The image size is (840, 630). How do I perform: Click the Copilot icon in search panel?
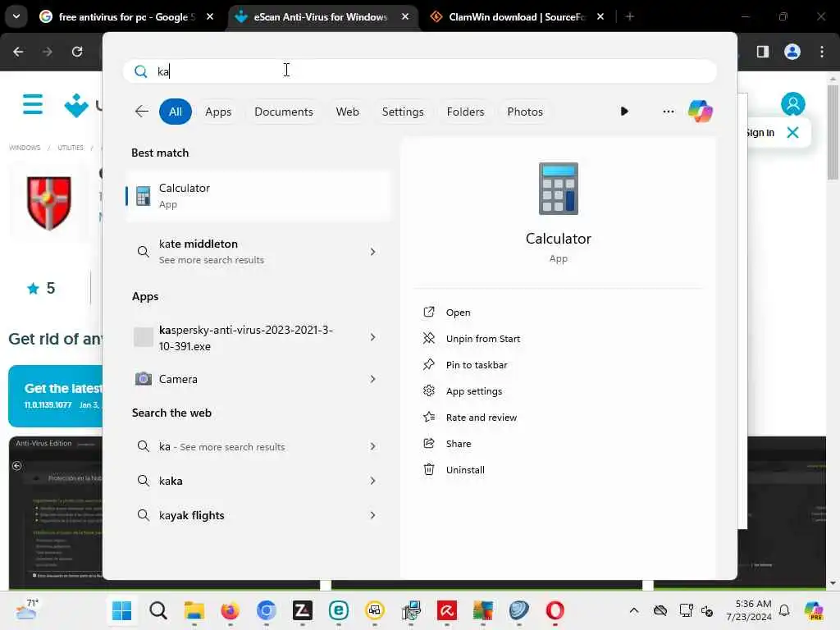pos(701,112)
